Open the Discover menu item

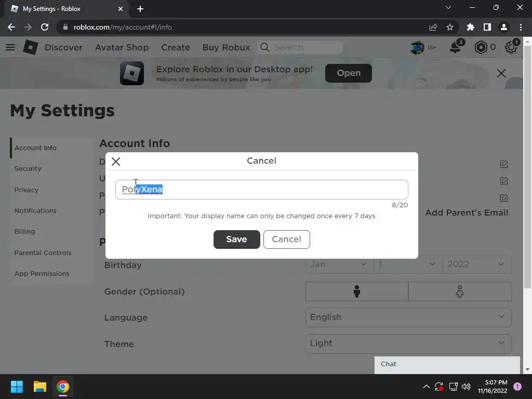tap(63, 47)
